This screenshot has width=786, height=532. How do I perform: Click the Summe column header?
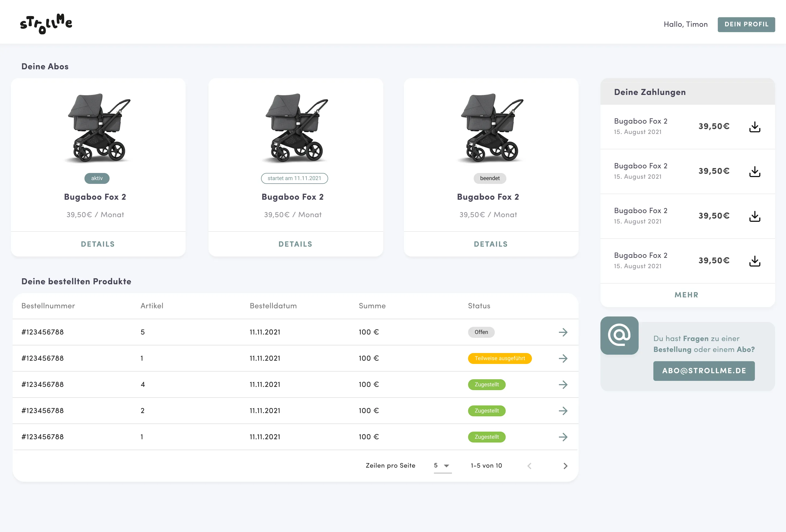372,306
